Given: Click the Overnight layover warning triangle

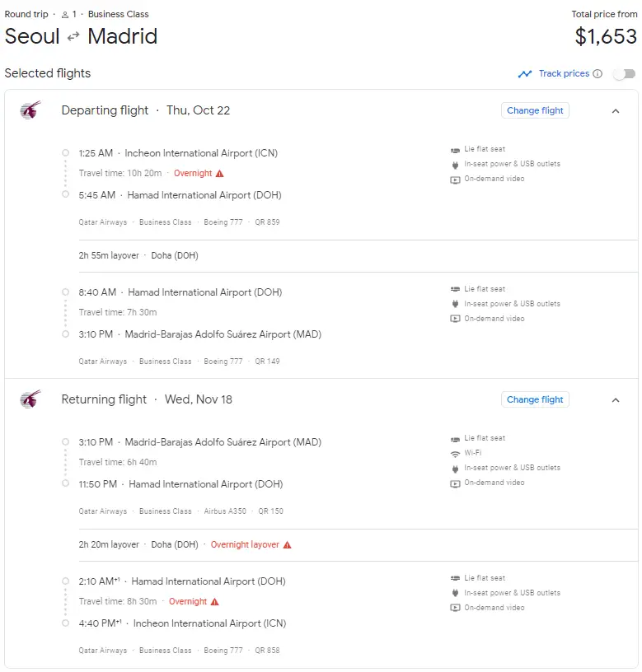Looking at the screenshot, I should pos(287,545).
